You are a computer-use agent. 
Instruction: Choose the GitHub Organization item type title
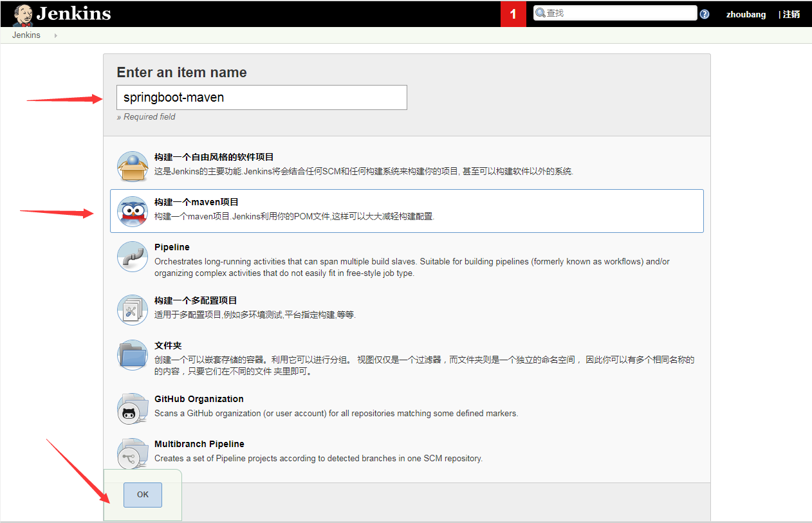pos(199,399)
